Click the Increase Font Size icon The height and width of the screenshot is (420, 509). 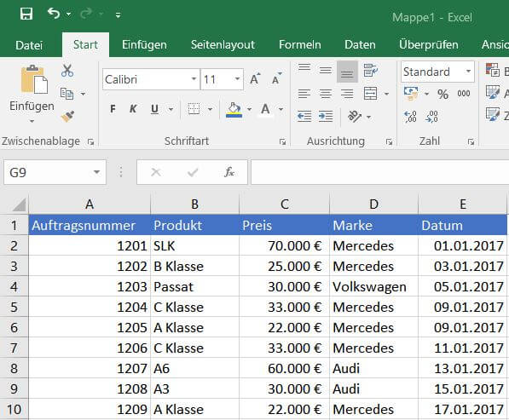pyautogui.click(x=255, y=79)
